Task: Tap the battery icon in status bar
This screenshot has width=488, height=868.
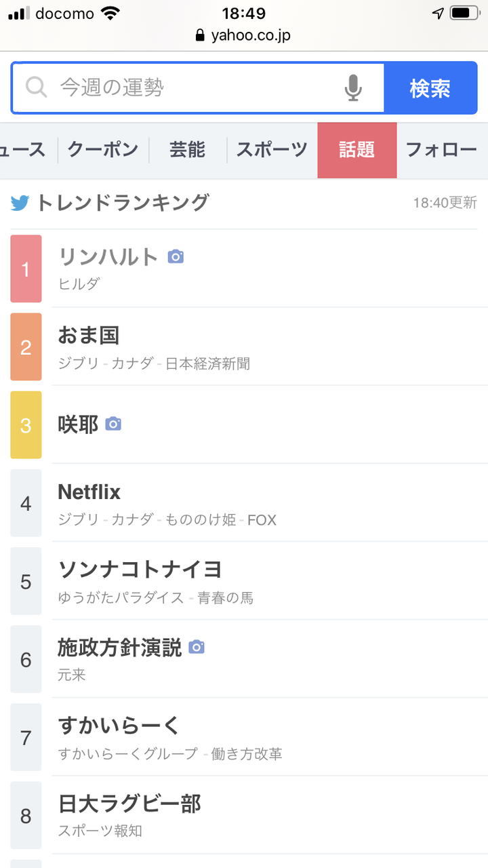Action: coord(464,13)
